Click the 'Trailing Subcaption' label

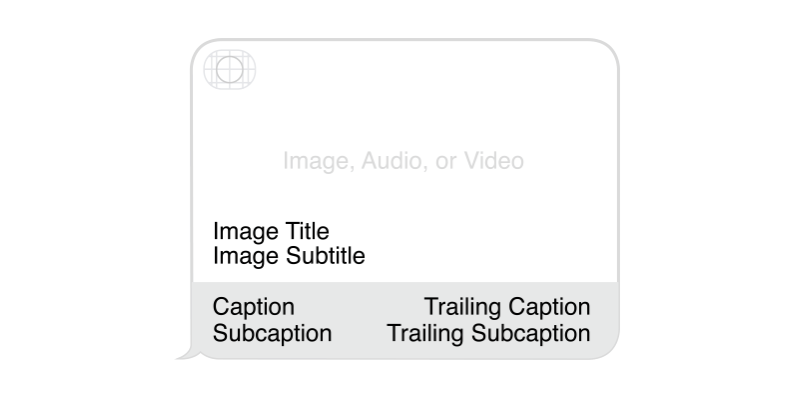[x=489, y=334]
